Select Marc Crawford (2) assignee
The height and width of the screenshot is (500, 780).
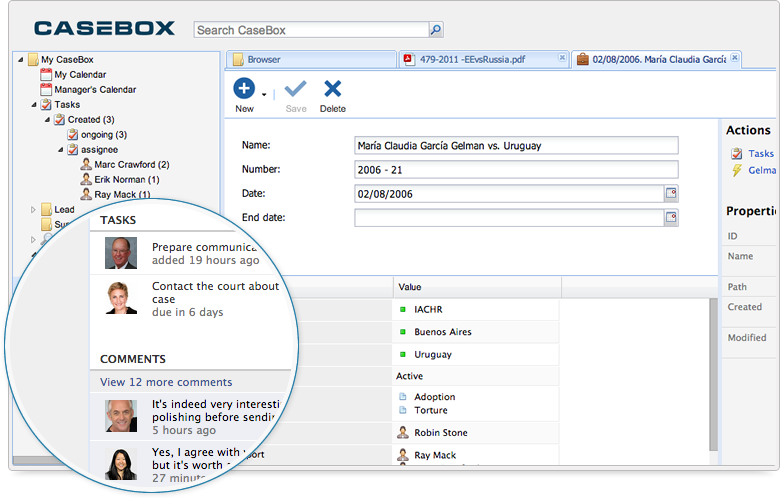click(x=131, y=165)
